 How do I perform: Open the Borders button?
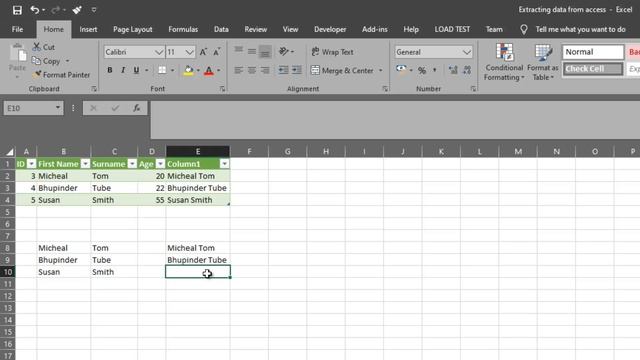point(162,70)
